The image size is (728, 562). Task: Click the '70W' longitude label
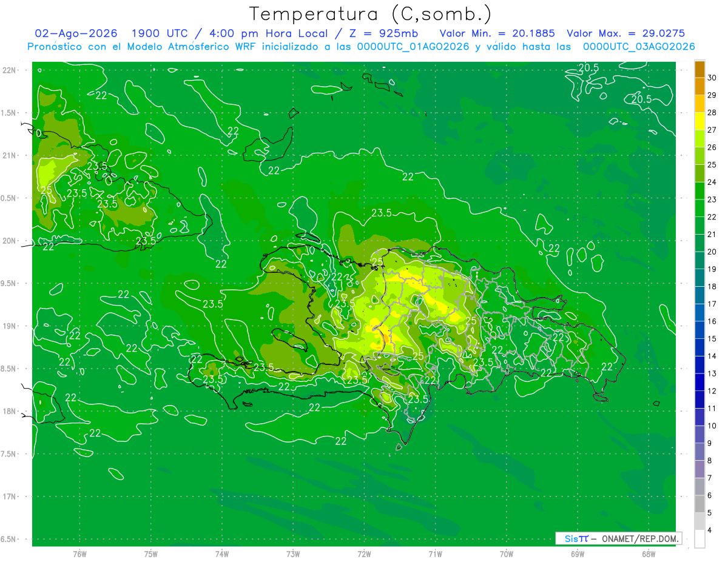pyautogui.click(x=507, y=554)
